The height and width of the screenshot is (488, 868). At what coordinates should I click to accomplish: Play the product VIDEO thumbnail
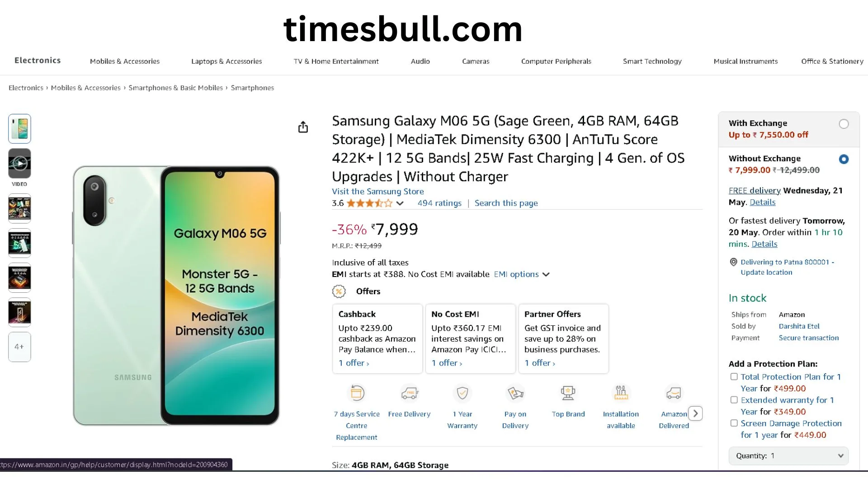pos(19,164)
